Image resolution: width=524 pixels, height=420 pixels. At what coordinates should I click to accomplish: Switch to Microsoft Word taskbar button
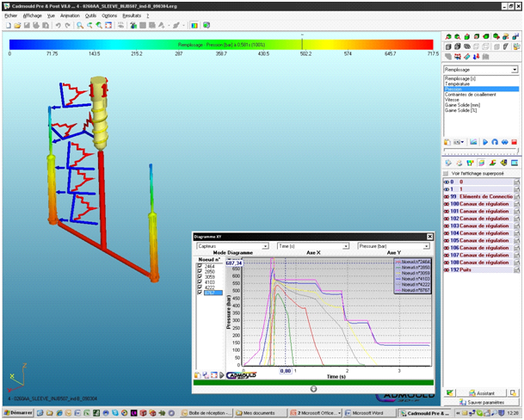click(370, 413)
